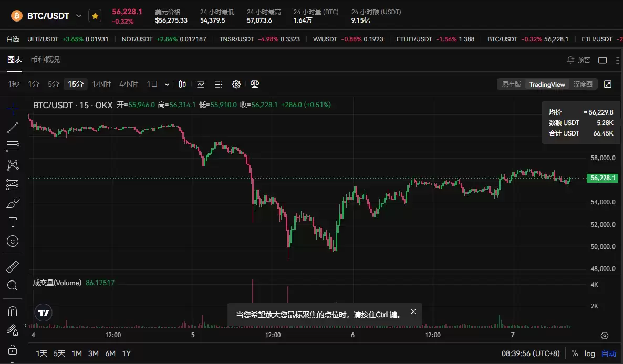Toggle percentage scale on price axis

[x=575, y=353]
